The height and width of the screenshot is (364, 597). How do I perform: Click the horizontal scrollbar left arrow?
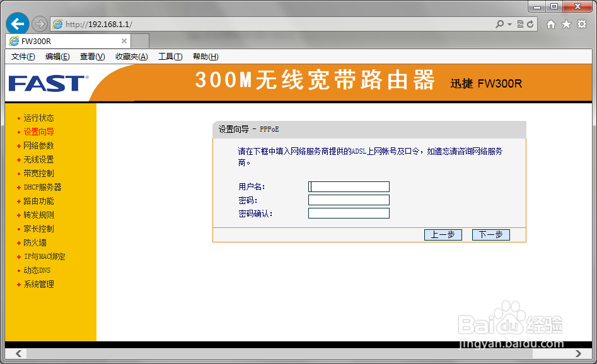(18, 353)
